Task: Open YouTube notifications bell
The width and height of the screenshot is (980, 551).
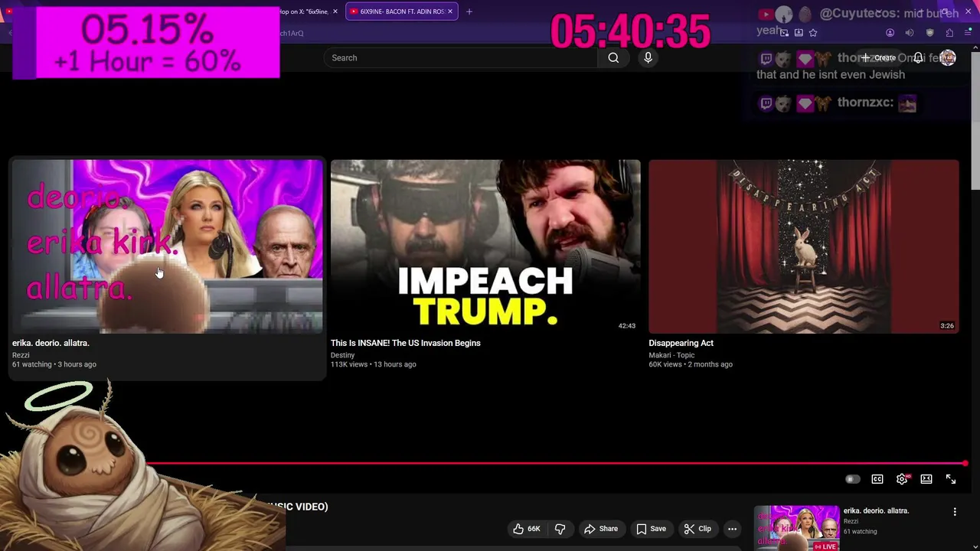Action: point(918,57)
